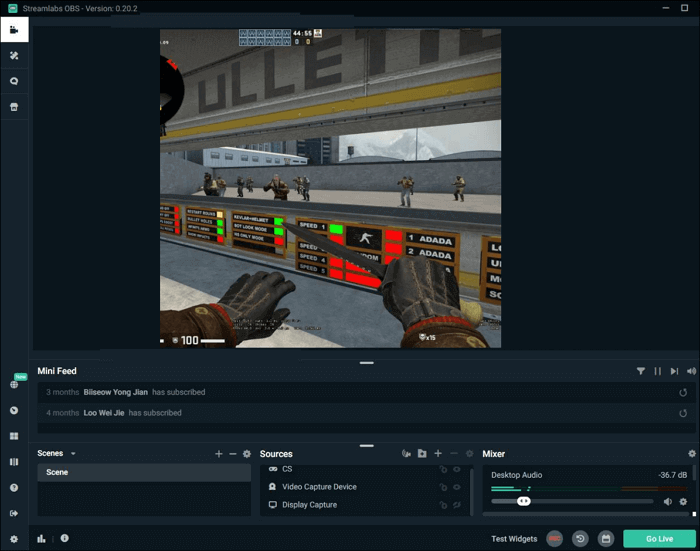Add a new scene with plus icon
The image size is (700, 551).
point(219,454)
